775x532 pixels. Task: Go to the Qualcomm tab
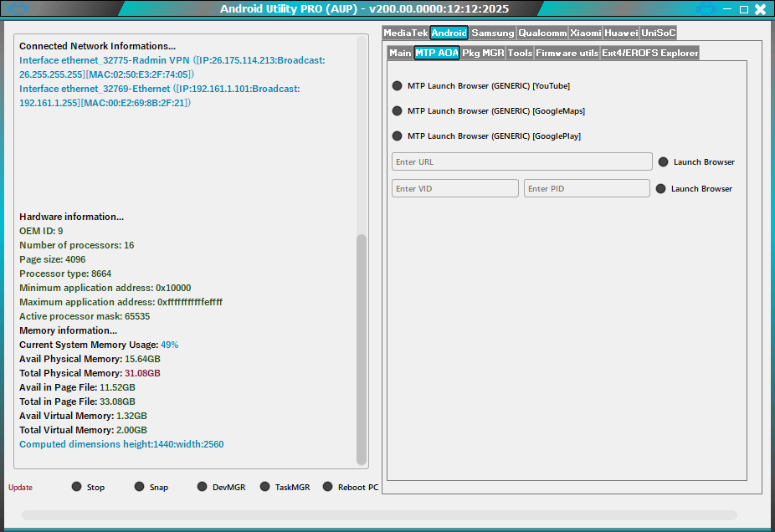[x=541, y=33]
